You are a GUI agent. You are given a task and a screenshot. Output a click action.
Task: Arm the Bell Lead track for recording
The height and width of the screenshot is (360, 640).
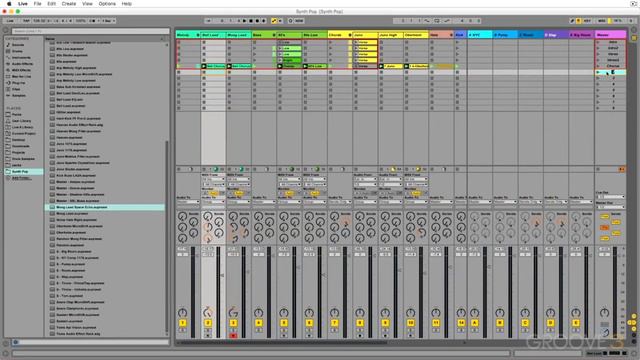pyautogui.click(x=208, y=336)
